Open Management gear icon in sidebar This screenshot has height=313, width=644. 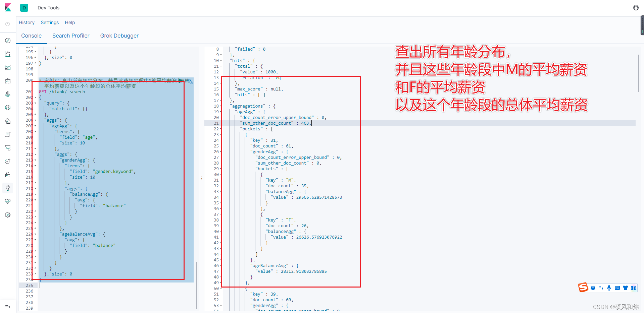pyautogui.click(x=8, y=215)
